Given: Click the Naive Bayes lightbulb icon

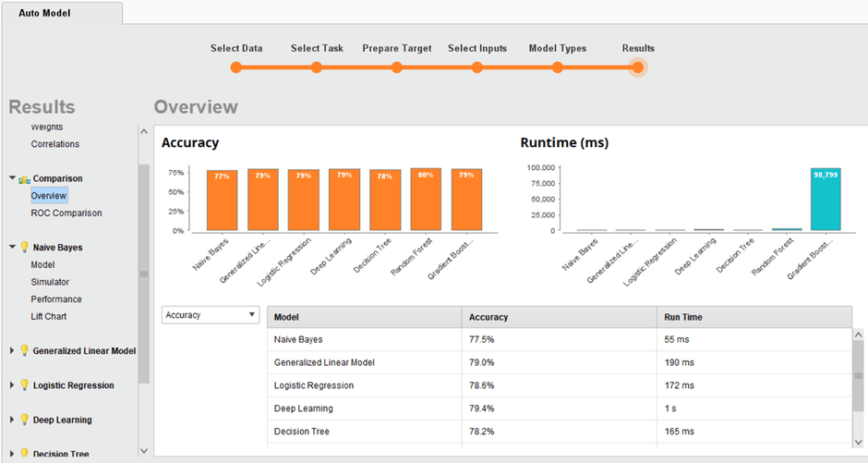Looking at the screenshot, I should (25, 248).
